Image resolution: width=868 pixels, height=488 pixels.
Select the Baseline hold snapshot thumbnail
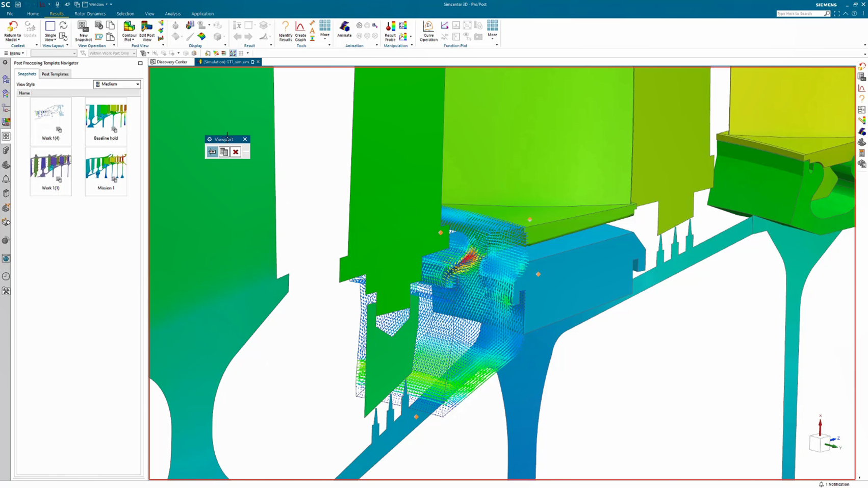point(106,117)
